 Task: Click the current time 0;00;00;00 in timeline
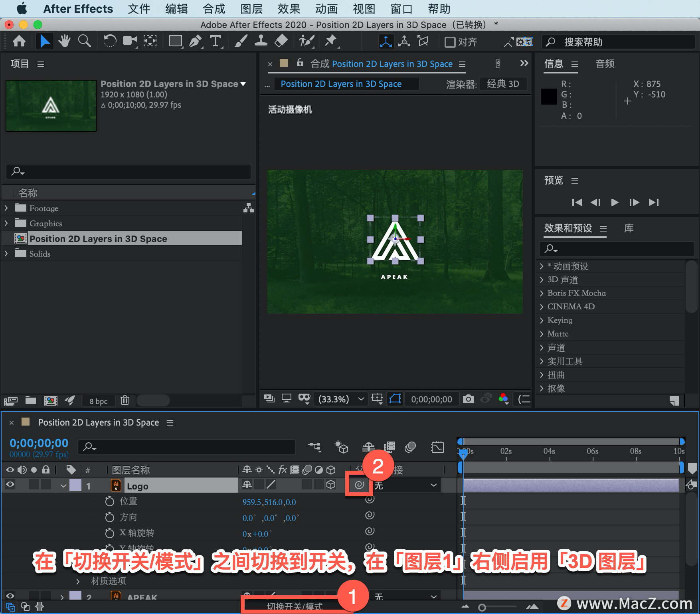tap(39, 443)
